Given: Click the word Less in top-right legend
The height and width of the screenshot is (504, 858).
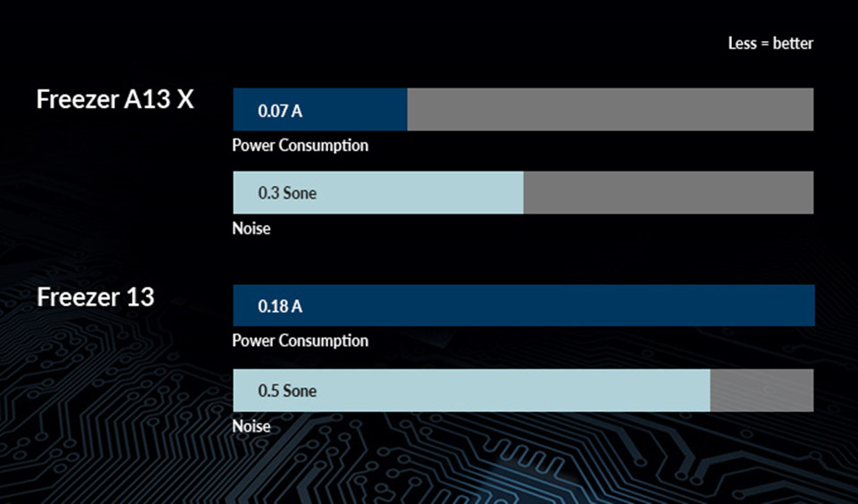Looking at the screenshot, I should coord(742,43).
